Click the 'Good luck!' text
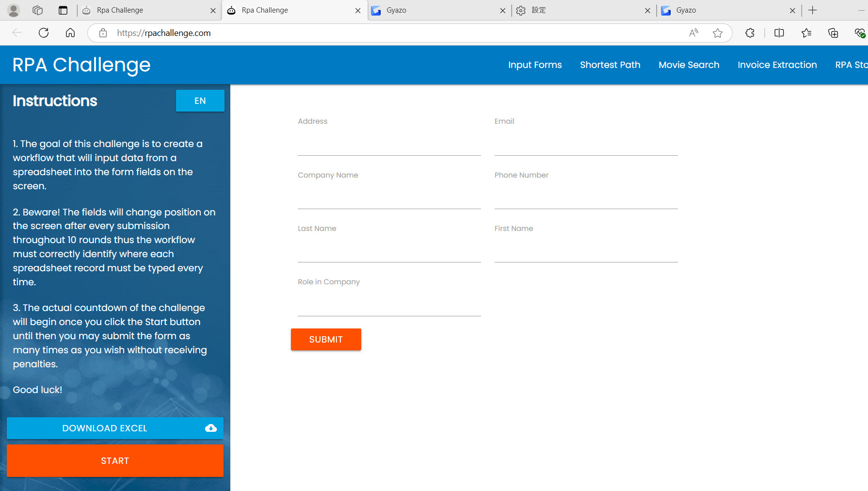 (x=37, y=390)
